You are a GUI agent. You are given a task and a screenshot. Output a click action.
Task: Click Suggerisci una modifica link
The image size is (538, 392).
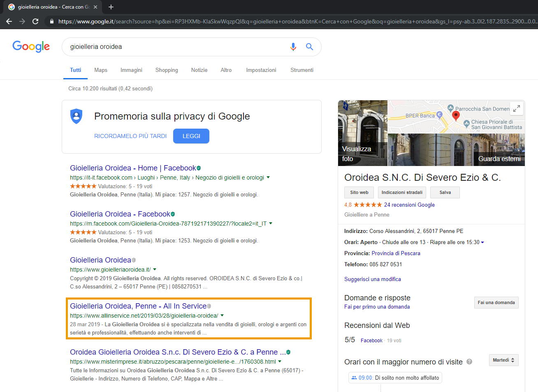click(x=373, y=279)
